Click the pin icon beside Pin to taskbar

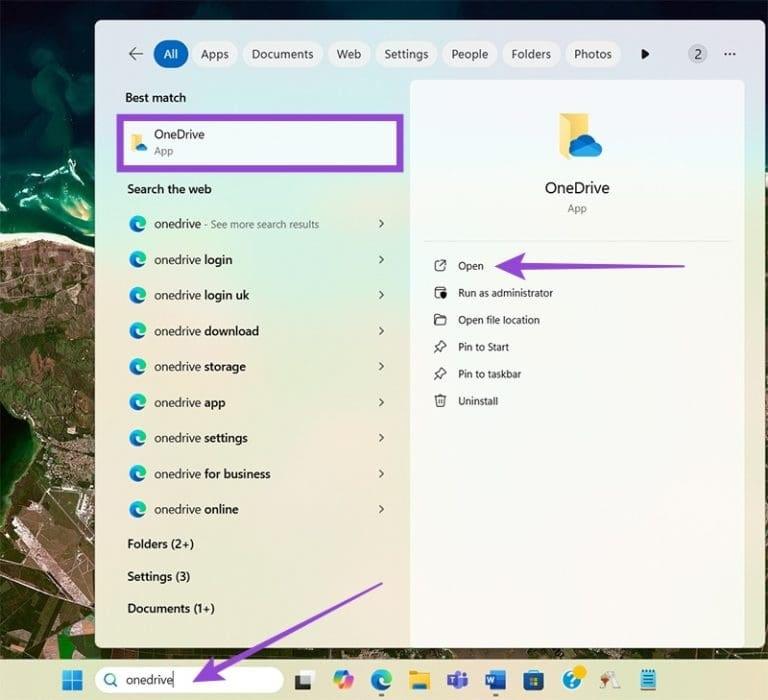coord(440,374)
